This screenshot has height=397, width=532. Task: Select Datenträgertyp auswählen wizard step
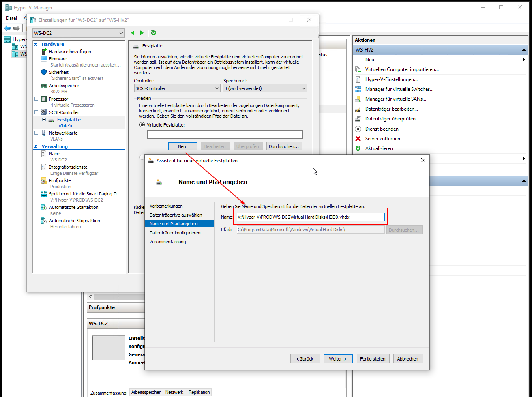click(176, 215)
